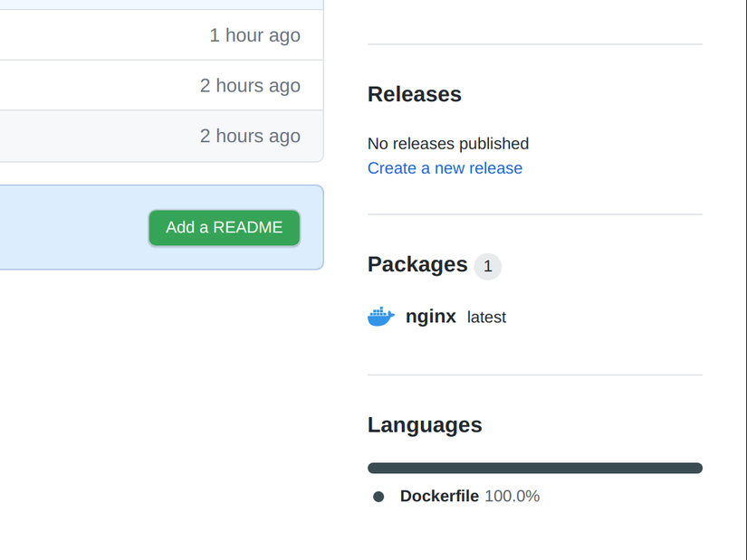Click the bottom 2 hours ago timestamp
The width and height of the screenshot is (747, 560).
250,136
